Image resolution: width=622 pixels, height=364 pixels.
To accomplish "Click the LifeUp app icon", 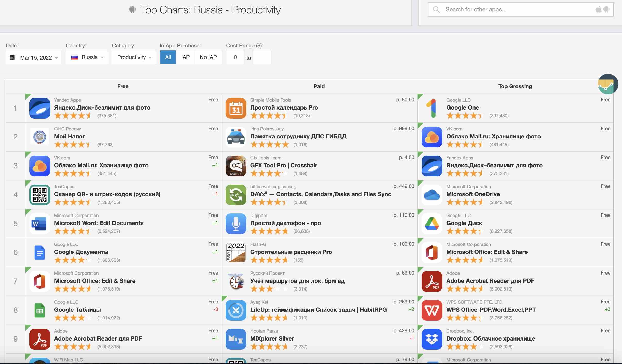I will [236, 310].
